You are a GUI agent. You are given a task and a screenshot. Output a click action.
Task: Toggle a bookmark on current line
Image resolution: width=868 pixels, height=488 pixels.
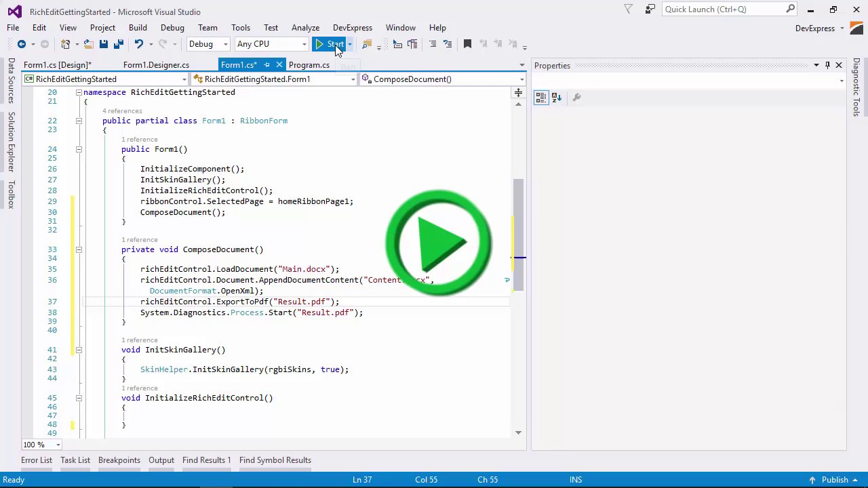(467, 44)
